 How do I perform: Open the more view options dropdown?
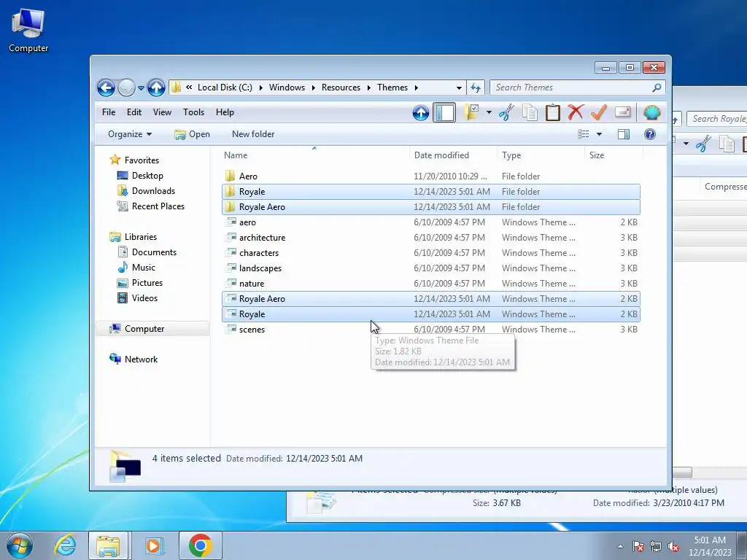(600, 134)
